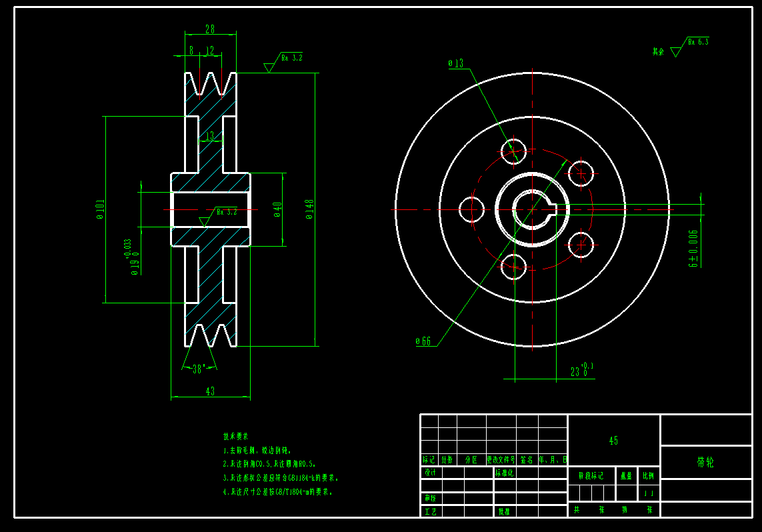Click the 处数 title block cell
The image size is (762, 532).
click(447, 459)
